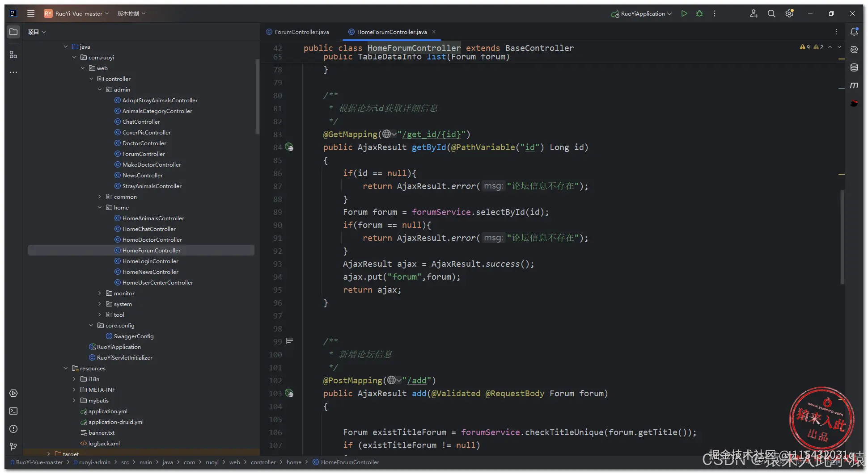Click gutter icon on line 84

coord(289,147)
